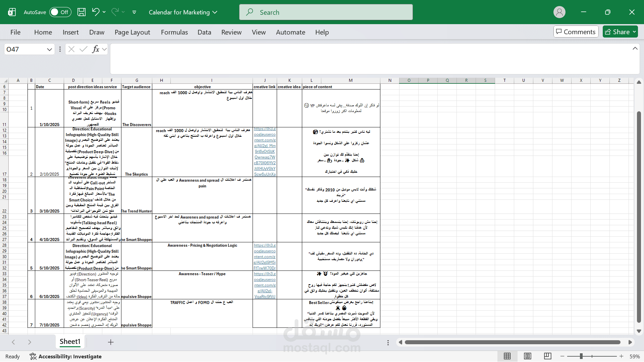Select Normal view in the status bar

(507, 356)
